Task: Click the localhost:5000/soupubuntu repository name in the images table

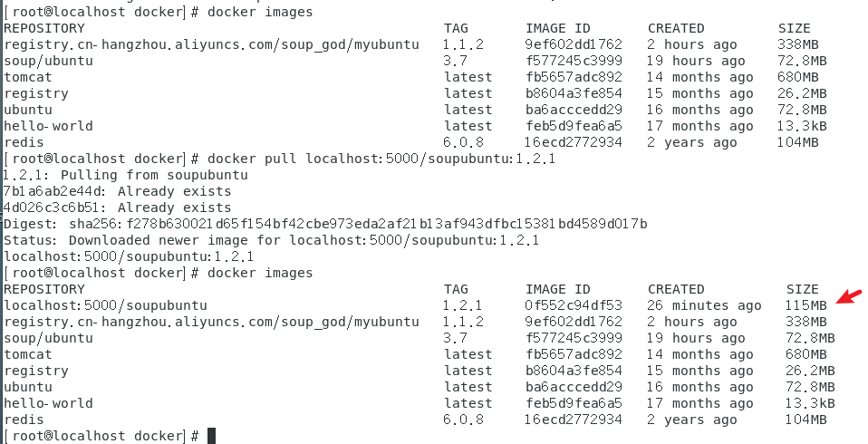Action: [x=106, y=305]
